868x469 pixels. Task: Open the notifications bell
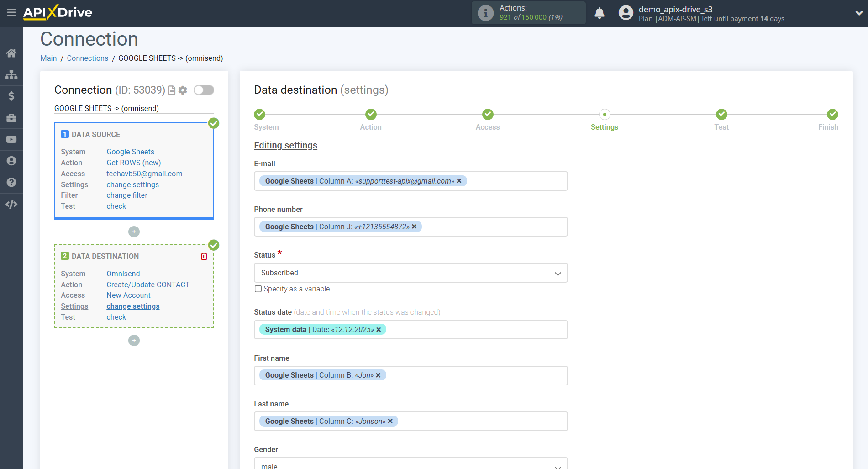[x=600, y=13]
